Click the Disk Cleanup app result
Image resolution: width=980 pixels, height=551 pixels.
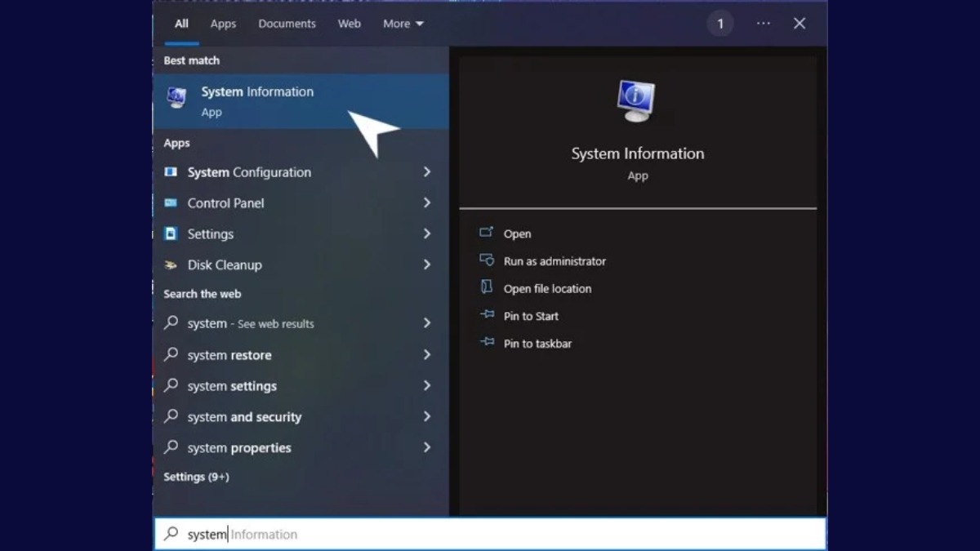point(301,264)
